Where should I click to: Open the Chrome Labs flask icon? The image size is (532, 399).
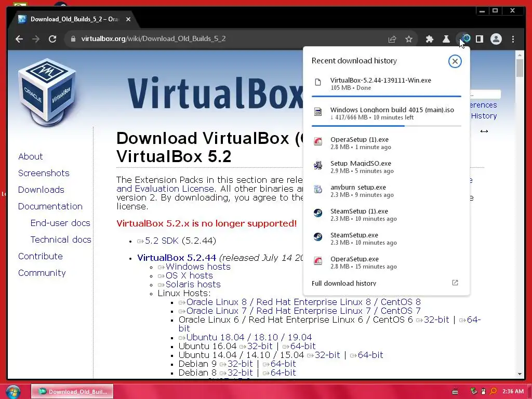(446, 39)
